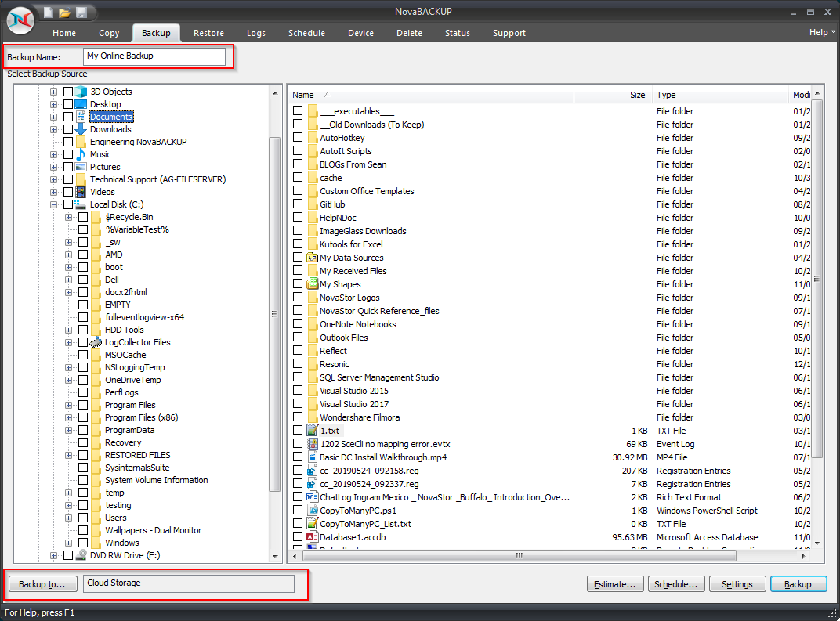Screen dimensions: 840x621
Task: Click the cc_20190524_092158.reg file icon
Action: point(313,471)
